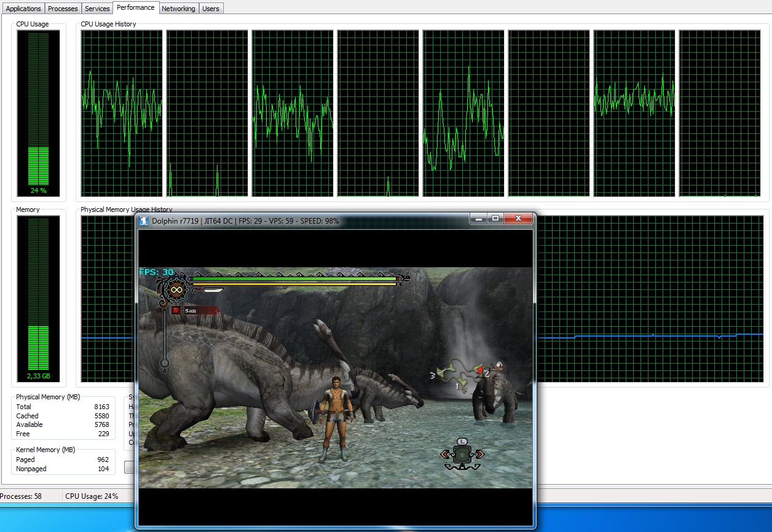Click the item selector icon under L button
Viewport: 772px width, 532px height.
click(x=462, y=455)
